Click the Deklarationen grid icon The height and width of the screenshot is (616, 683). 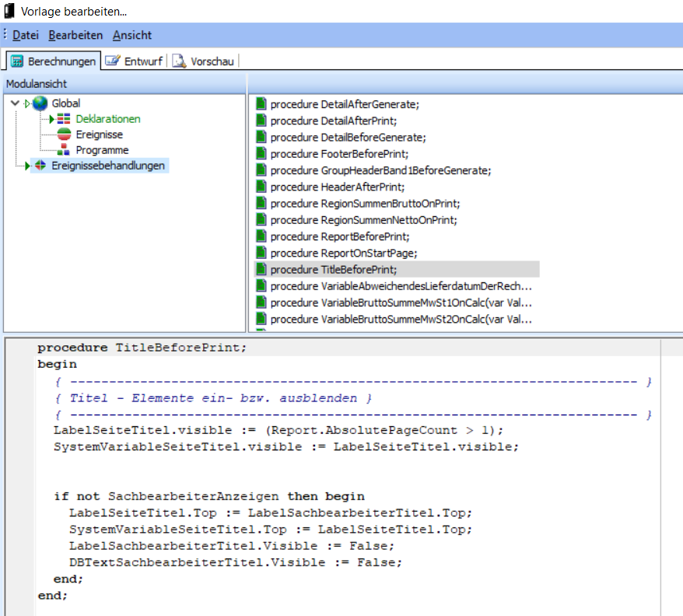click(64, 119)
